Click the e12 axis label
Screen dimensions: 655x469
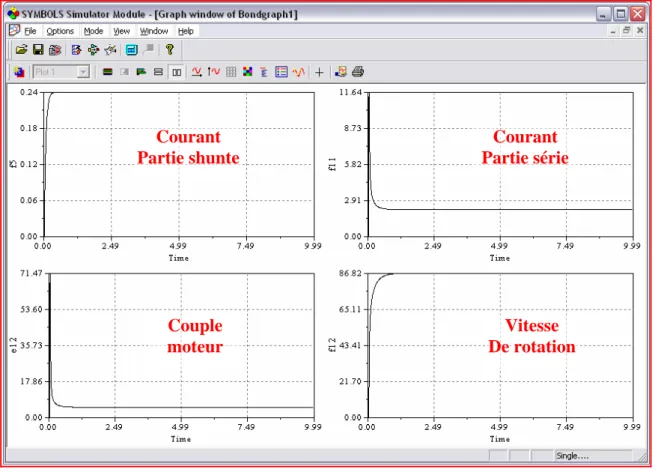pos(13,345)
